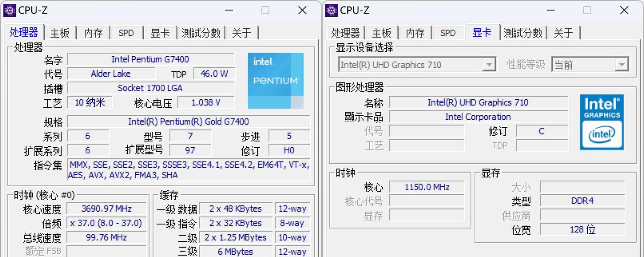The height and width of the screenshot is (257, 644).
Task: Click the 位宽 value 128 位
Action: 583,230
